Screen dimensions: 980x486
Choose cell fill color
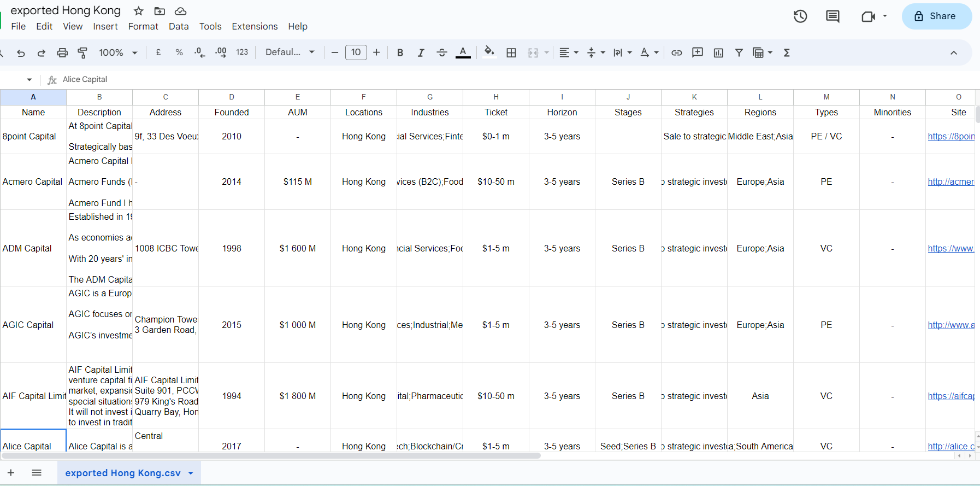[x=489, y=52]
